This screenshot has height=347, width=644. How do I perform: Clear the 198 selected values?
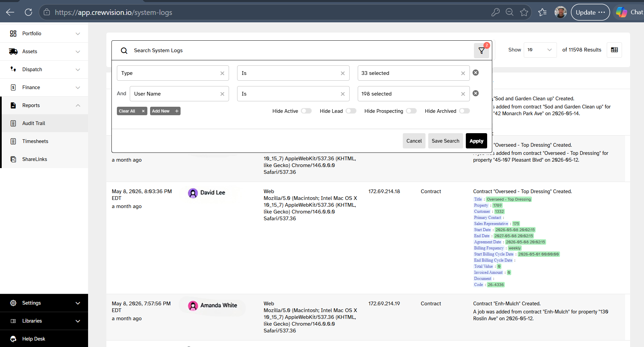(x=463, y=94)
